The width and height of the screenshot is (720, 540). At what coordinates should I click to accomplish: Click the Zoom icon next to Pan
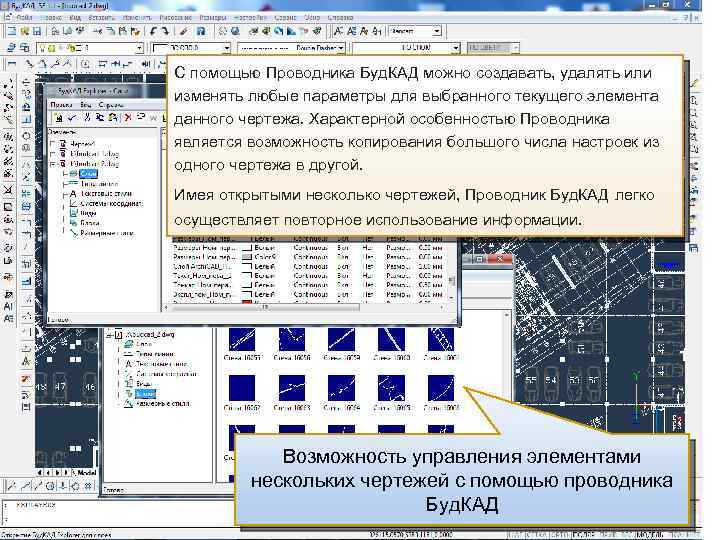click(x=235, y=31)
